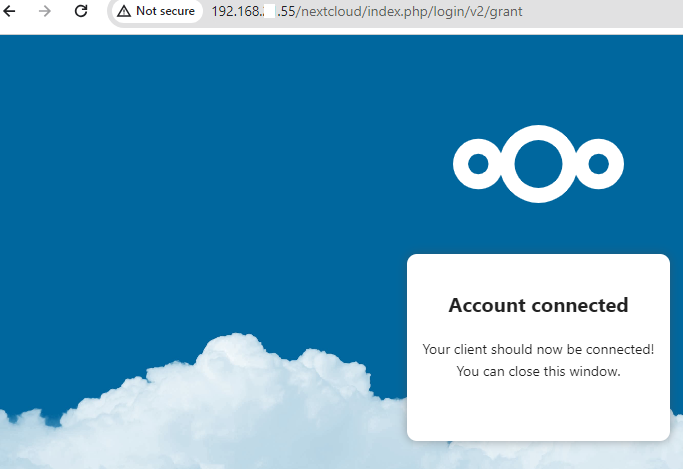Click the Account connected heading
Screen dimensions: 683x469
538,305
